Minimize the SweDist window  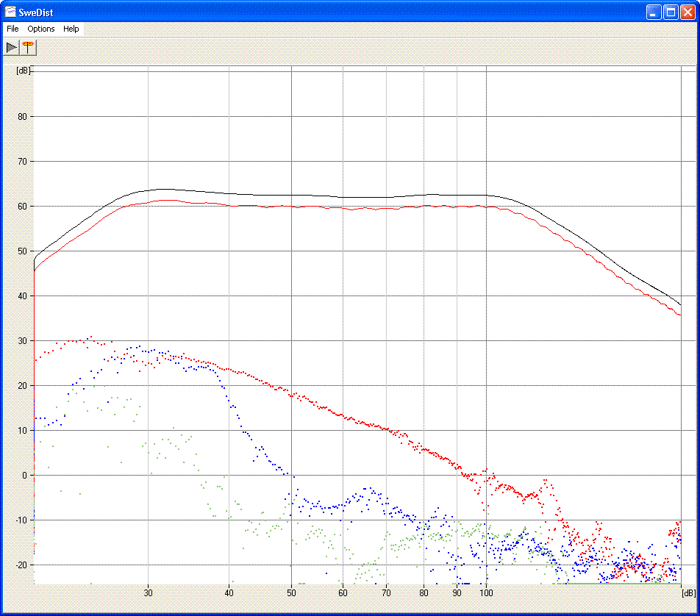click(654, 12)
